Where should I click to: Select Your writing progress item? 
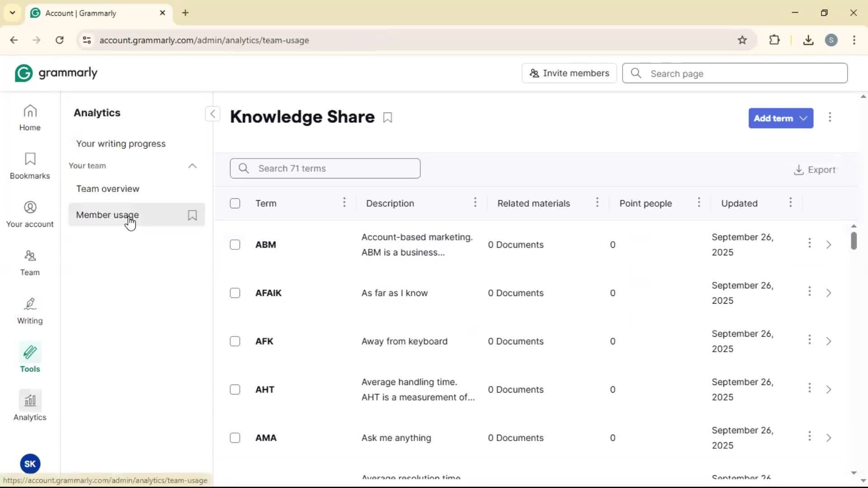[x=121, y=144]
